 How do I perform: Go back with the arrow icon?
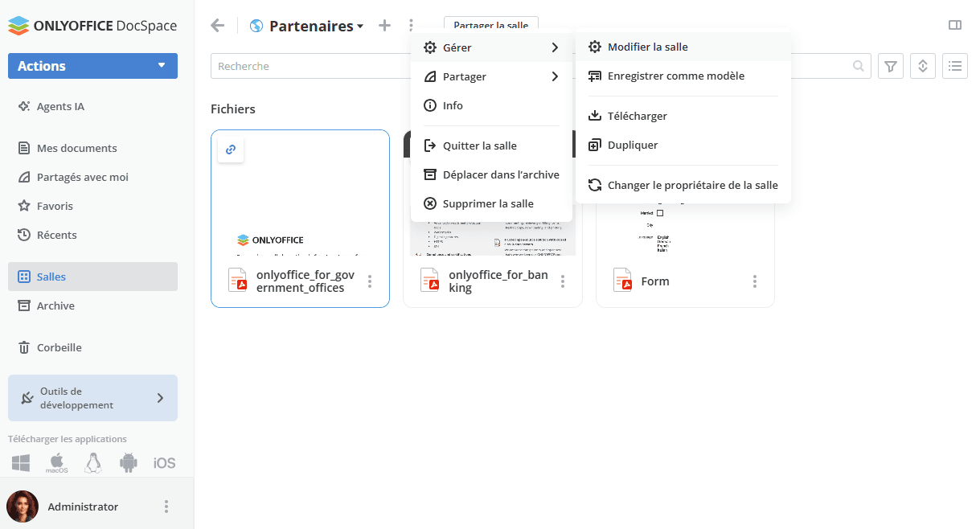(217, 26)
